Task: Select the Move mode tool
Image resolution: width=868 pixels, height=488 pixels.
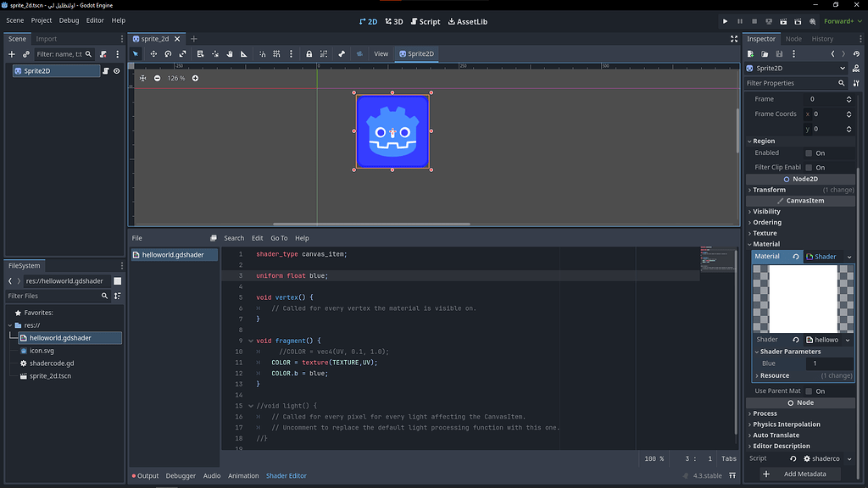Action: point(153,53)
